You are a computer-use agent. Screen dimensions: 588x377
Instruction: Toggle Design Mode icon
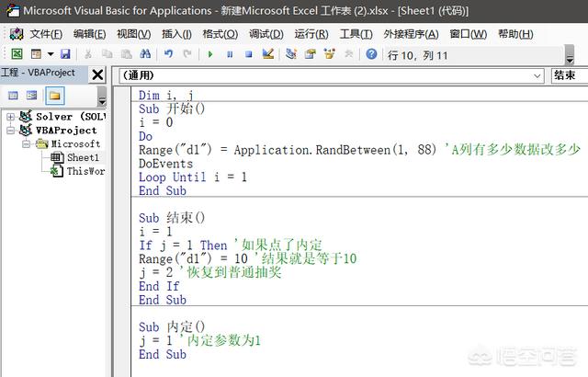point(268,54)
